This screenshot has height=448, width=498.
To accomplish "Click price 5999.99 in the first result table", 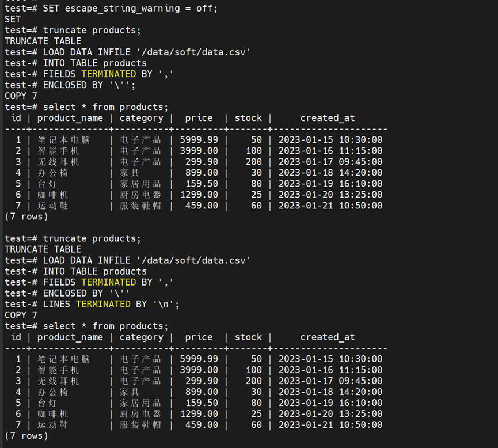I will click(x=199, y=140).
